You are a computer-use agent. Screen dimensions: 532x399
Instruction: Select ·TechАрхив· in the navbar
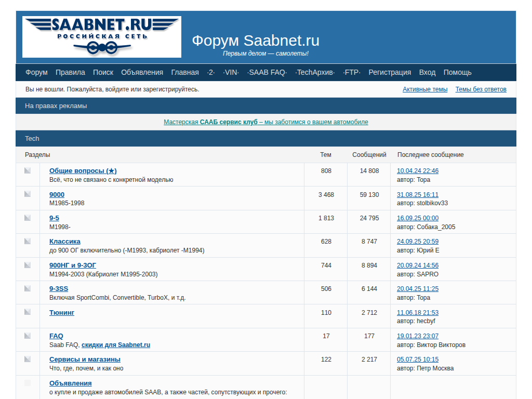click(315, 72)
